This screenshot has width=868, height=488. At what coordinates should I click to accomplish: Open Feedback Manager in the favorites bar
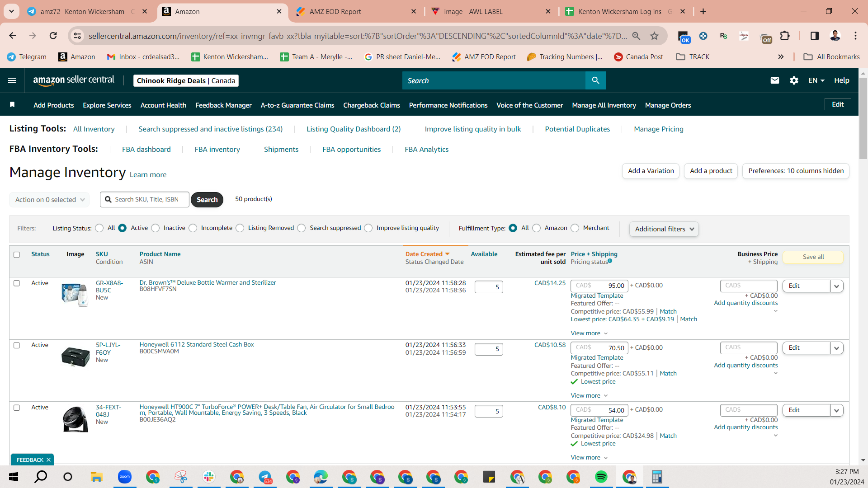pos(223,105)
